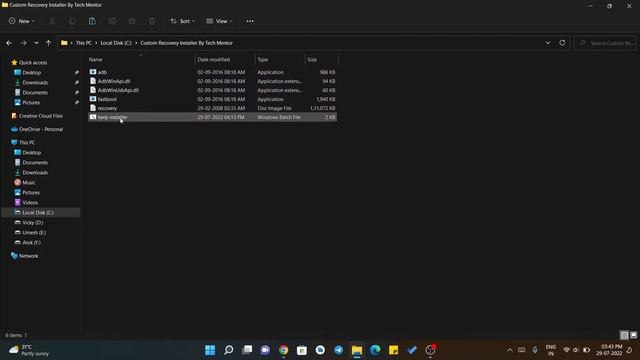Go back with the Back arrow
This screenshot has height=360, width=640.
9,43
